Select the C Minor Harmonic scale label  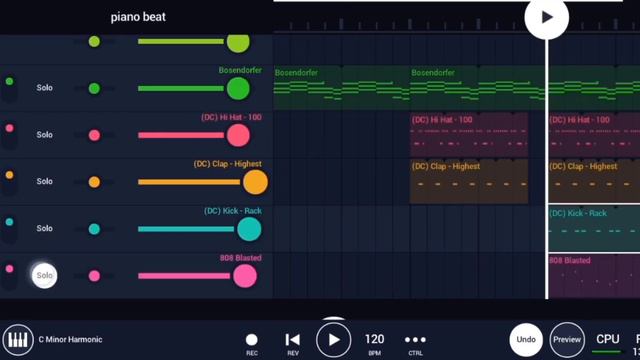pyautogui.click(x=70, y=340)
